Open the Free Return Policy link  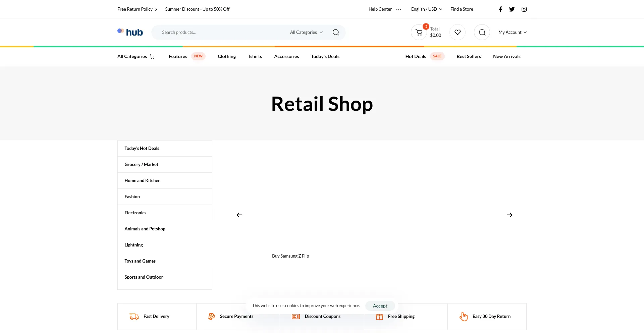coord(135,9)
